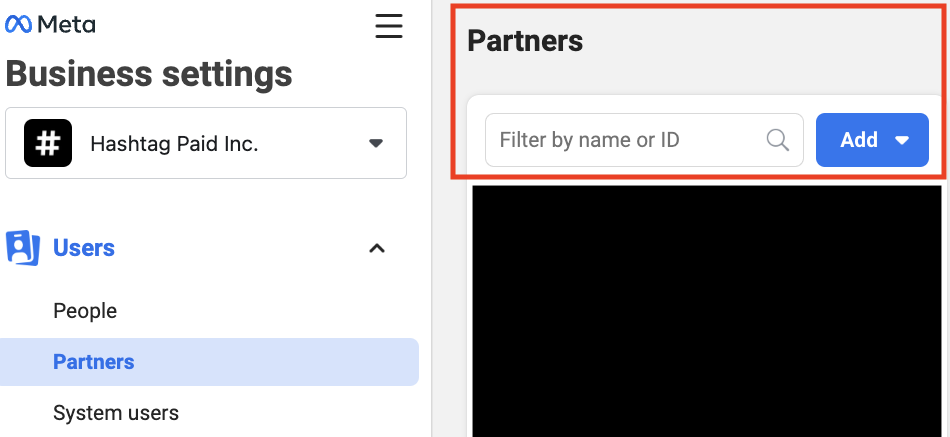Go to System users in sidebar
The width and height of the screenshot is (950, 437).
[116, 412]
